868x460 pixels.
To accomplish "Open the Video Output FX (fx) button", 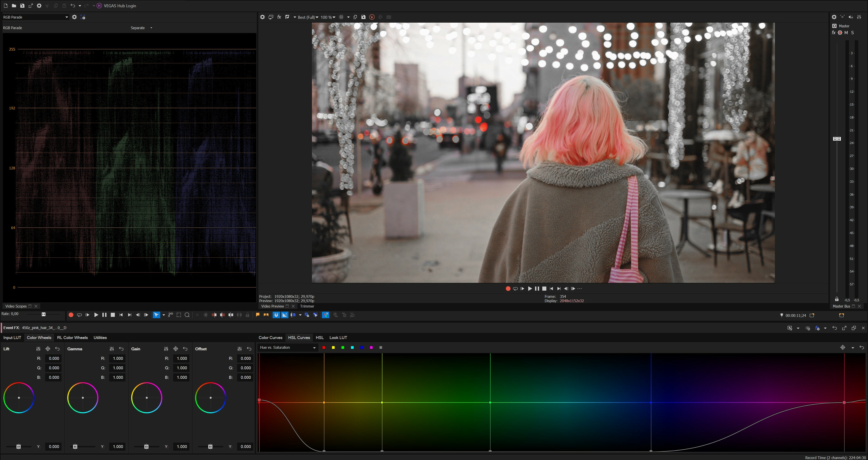I will coord(279,17).
